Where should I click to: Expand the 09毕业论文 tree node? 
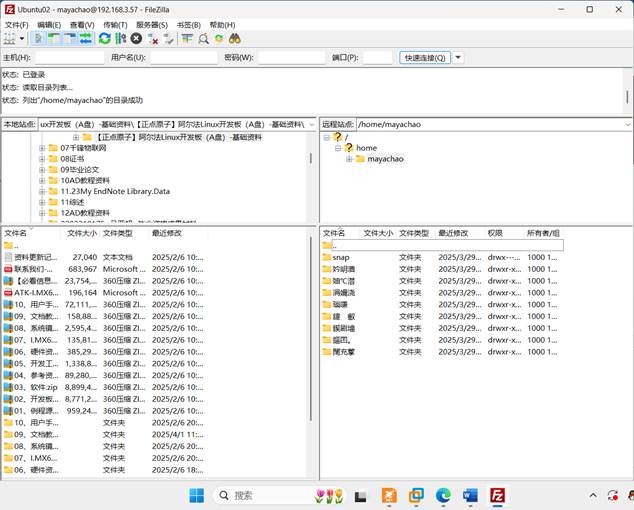(42, 170)
